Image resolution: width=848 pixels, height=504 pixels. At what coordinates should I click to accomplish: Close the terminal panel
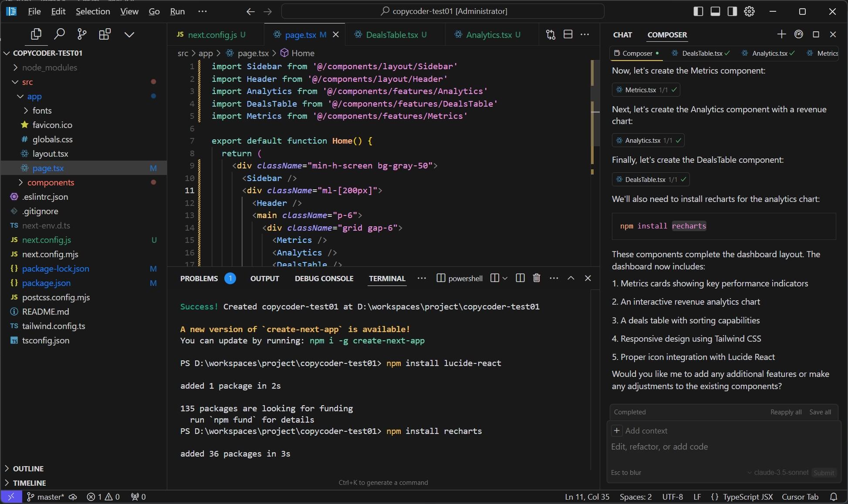(x=588, y=278)
